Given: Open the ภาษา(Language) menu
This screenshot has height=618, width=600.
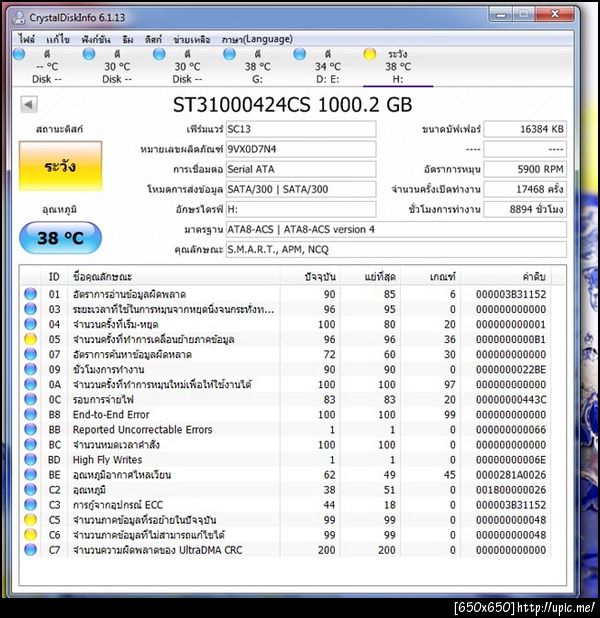Looking at the screenshot, I should [257, 39].
